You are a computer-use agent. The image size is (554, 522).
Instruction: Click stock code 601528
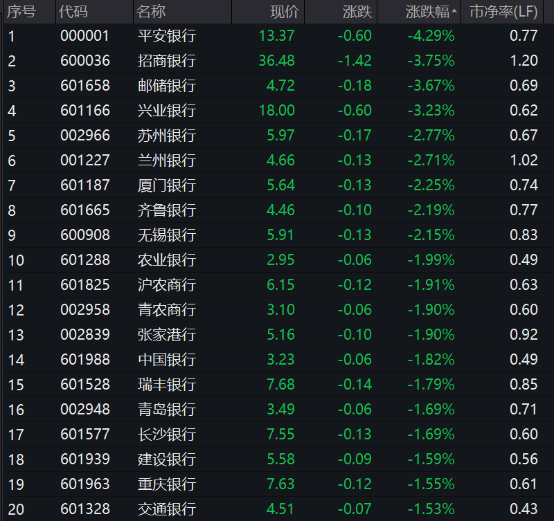click(x=85, y=385)
